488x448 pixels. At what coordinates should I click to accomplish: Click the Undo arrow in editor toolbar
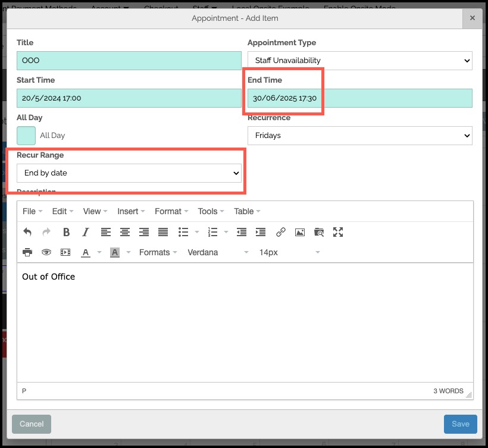pos(27,232)
